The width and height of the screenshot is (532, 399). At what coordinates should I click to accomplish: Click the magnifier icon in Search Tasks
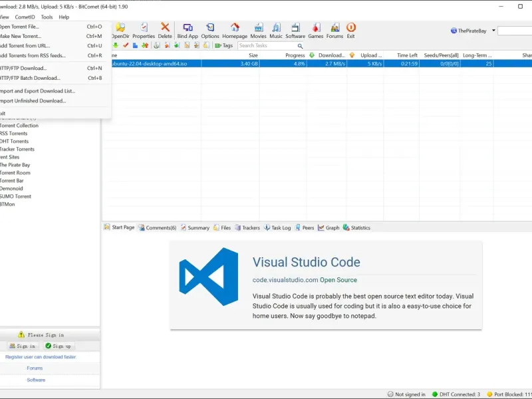point(300,46)
